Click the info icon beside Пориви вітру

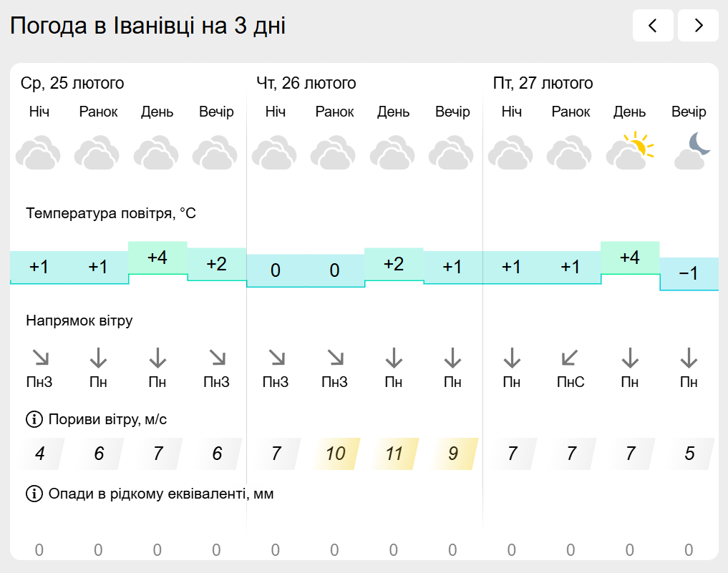[34, 419]
